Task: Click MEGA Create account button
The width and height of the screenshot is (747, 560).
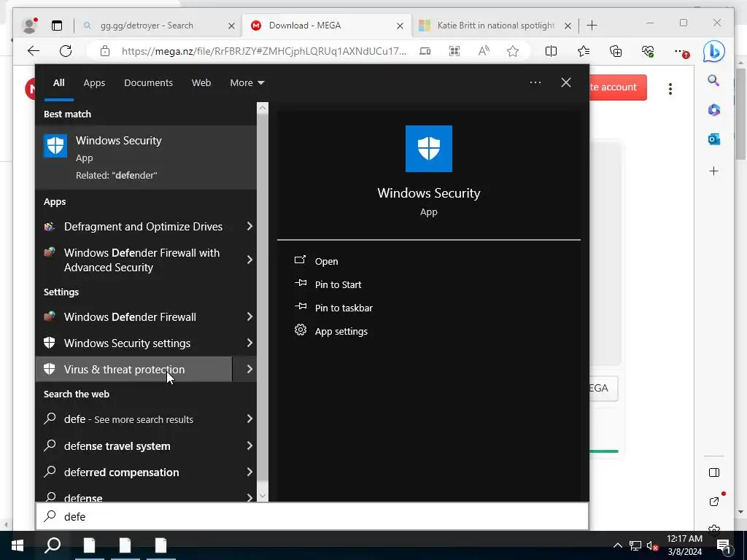Action: click(x=618, y=87)
